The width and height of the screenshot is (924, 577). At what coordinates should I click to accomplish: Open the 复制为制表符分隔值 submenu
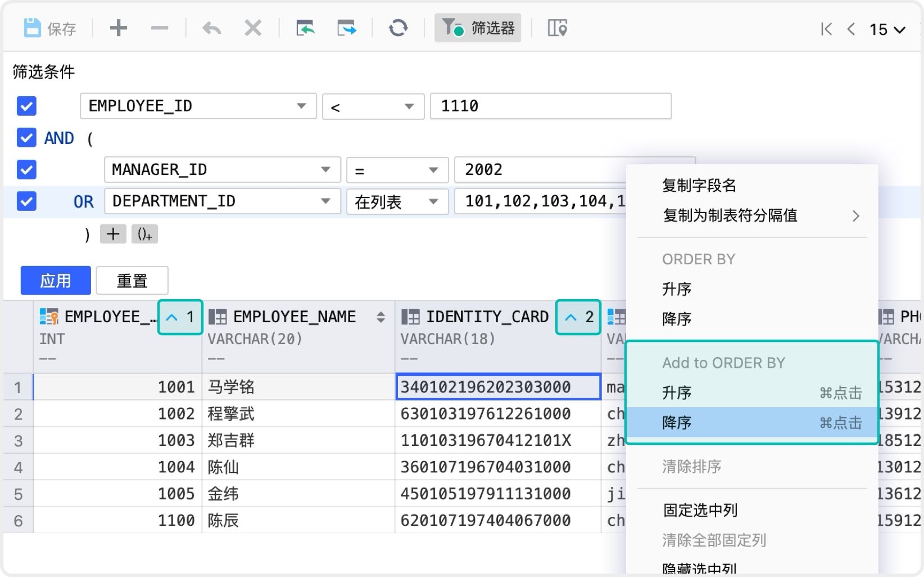pos(752,215)
